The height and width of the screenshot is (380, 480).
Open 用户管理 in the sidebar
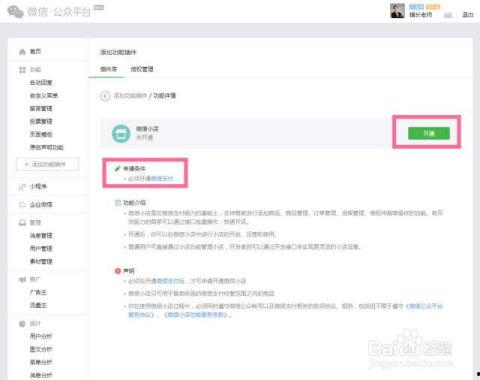[41, 249]
